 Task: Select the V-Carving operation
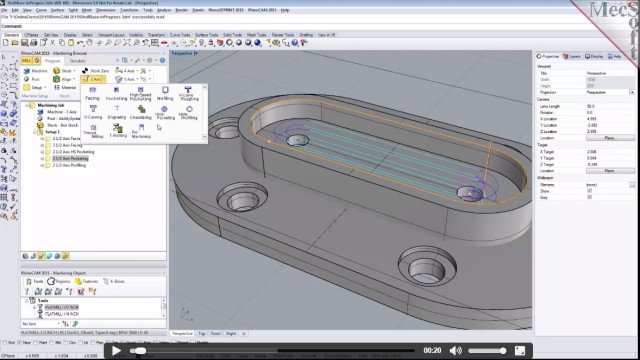point(93,112)
